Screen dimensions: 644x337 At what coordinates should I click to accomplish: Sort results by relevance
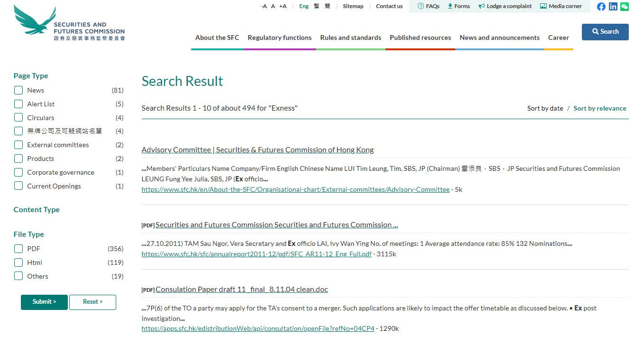pos(600,108)
